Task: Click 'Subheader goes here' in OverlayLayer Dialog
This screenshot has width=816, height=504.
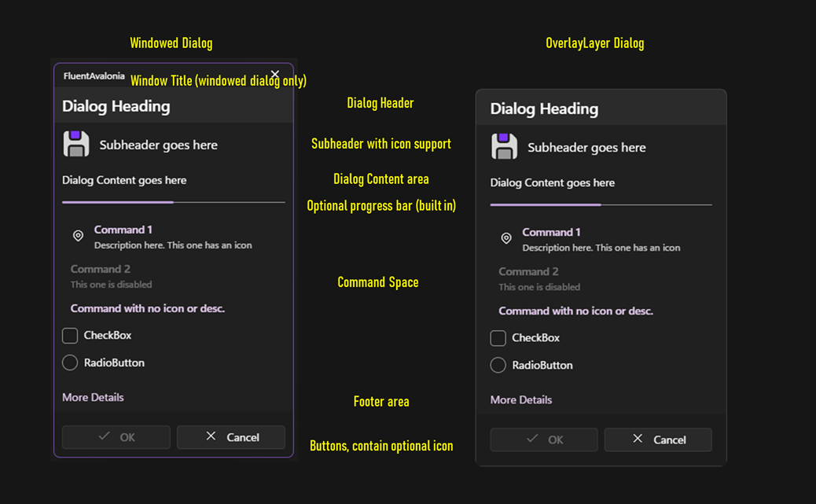Action: click(586, 147)
